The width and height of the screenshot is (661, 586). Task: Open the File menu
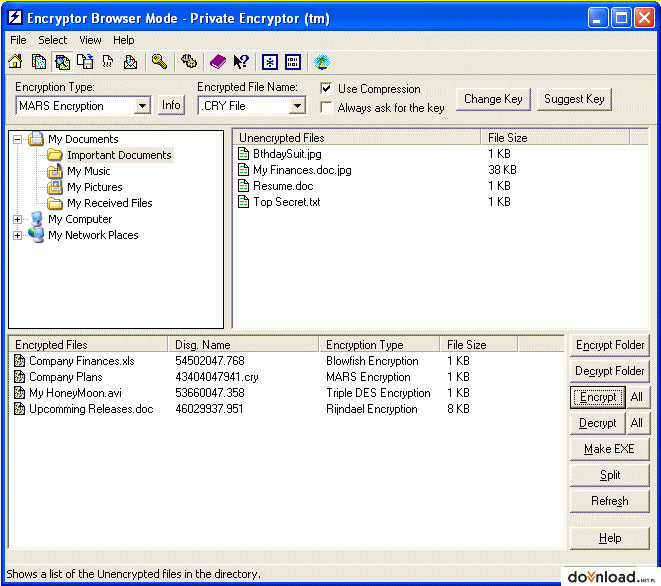tap(18, 40)
